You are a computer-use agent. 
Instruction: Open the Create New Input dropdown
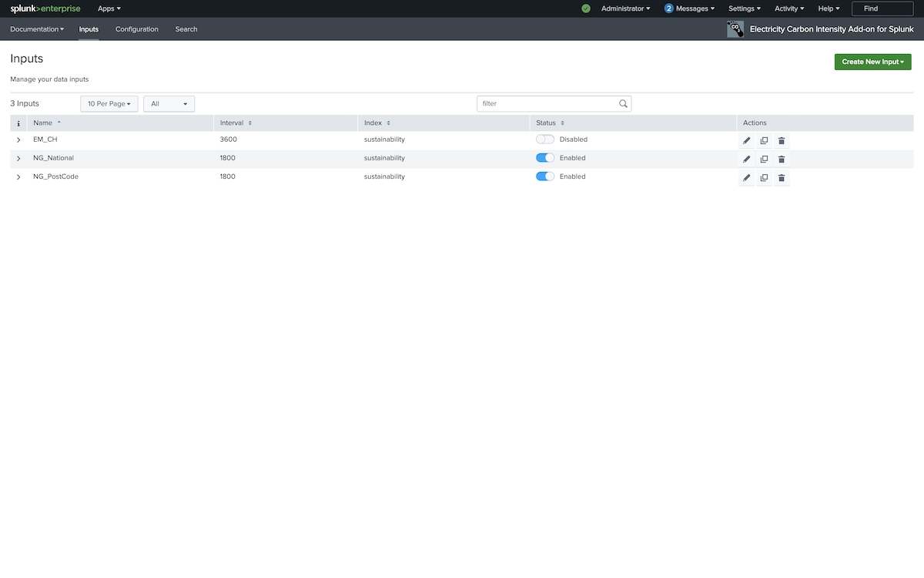872,62
